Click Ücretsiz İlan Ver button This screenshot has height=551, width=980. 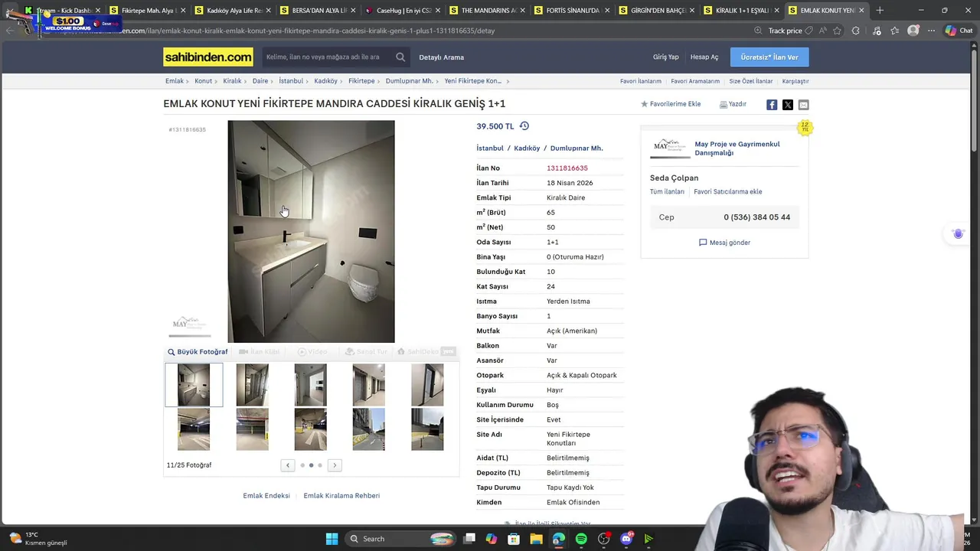pos(769,57)
